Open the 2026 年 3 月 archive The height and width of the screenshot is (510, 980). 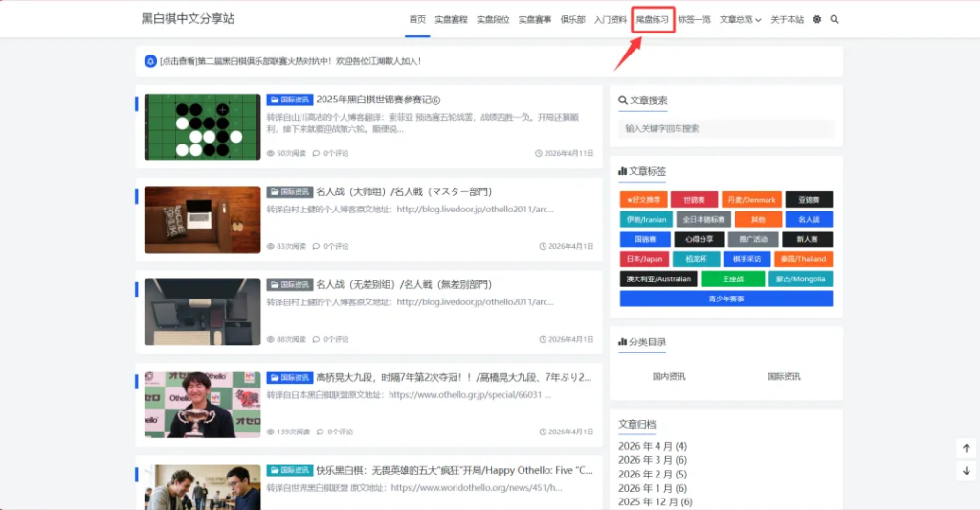tap(653, 460)
